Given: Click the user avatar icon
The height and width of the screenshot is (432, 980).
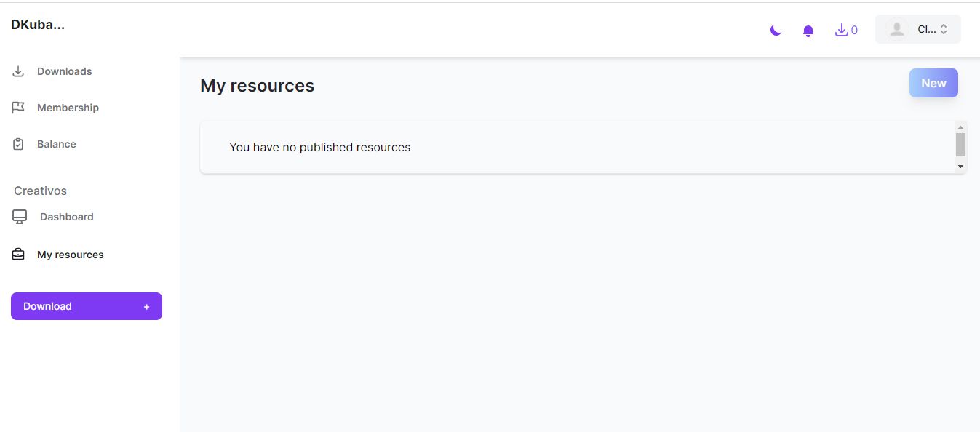Looking at the screenshot, I should pyautogui.click(x=897, y=29).
